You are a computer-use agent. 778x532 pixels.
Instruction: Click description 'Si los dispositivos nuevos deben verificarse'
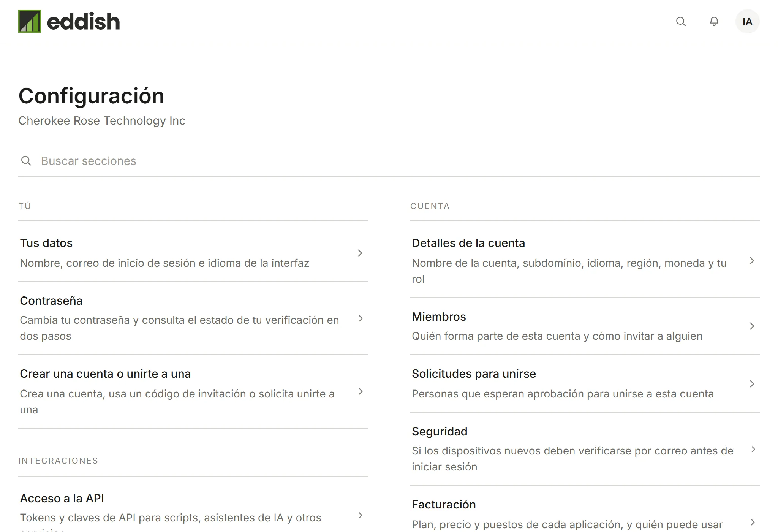(x=572, y=459)
